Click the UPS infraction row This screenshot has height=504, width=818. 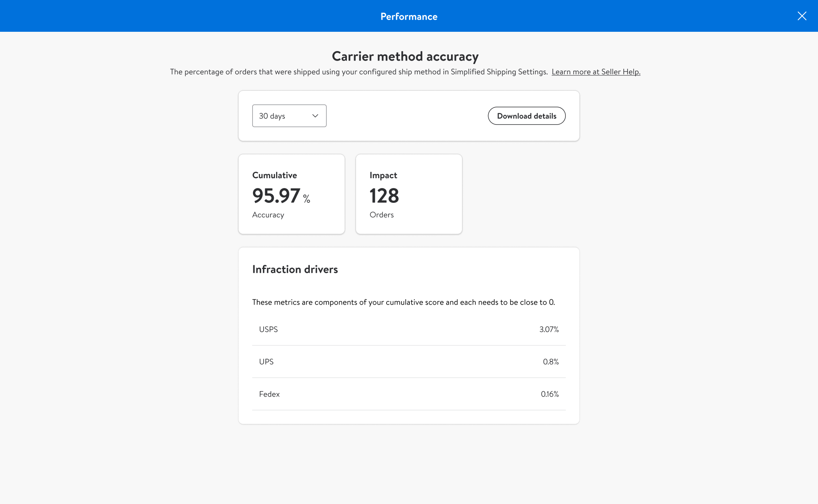[409, 362]
